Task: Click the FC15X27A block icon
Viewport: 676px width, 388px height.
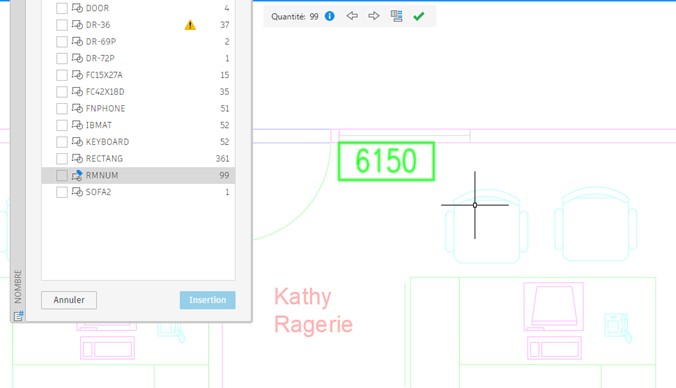Action: [x=77, y=75]
